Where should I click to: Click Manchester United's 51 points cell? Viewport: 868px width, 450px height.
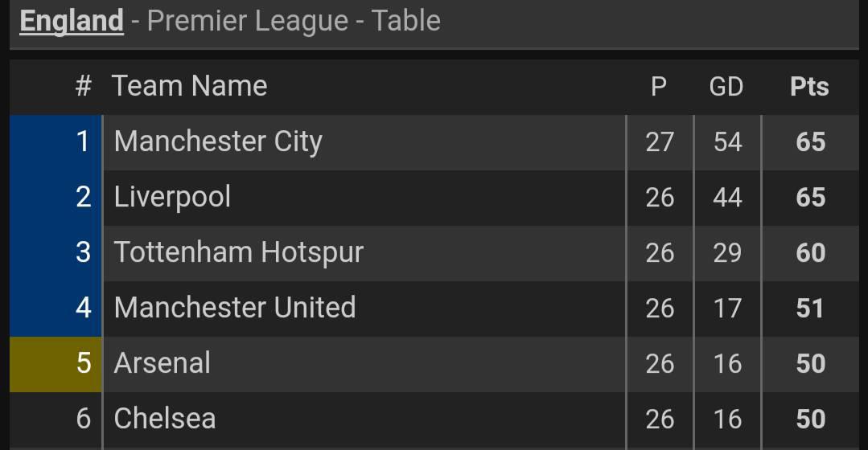810,309
